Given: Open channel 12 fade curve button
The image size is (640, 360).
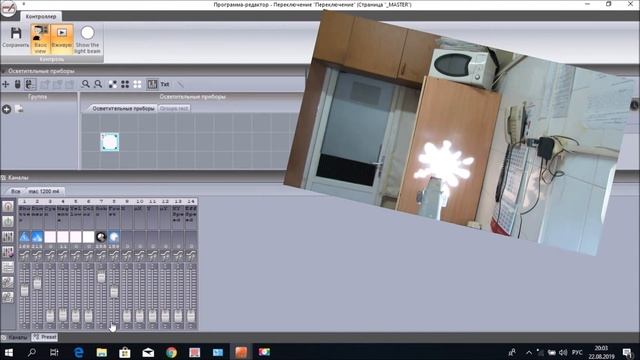Looking at the screenshot, I should (165, 255).
